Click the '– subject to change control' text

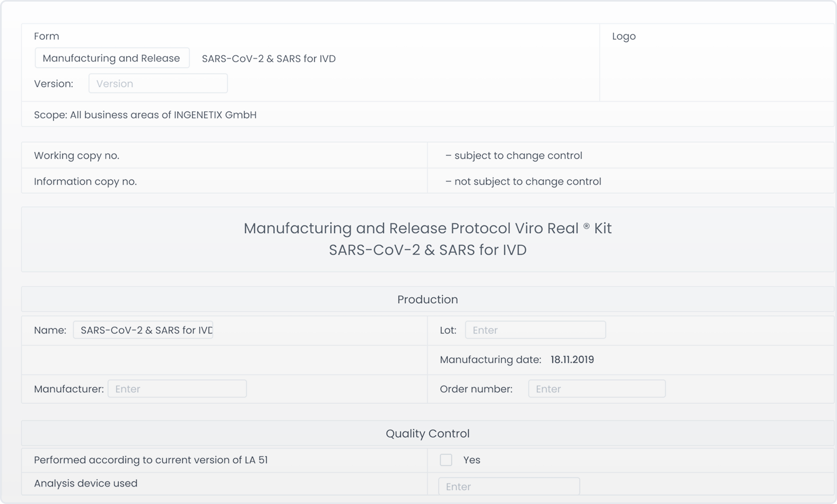[x=514, y=156]
